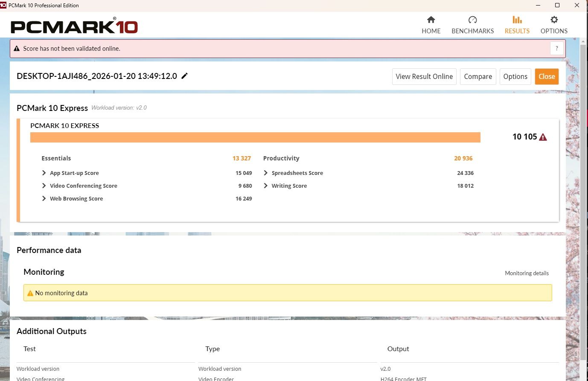Click the pencil icon to rename result
This screenshot has width=588, height=381.
(x=185, y=76)
